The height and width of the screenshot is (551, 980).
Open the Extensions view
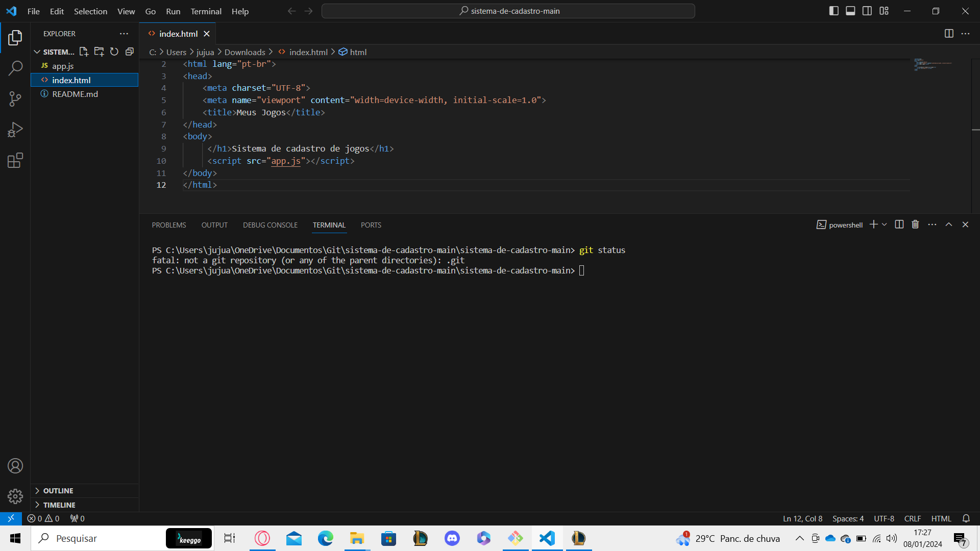point(15,160)
